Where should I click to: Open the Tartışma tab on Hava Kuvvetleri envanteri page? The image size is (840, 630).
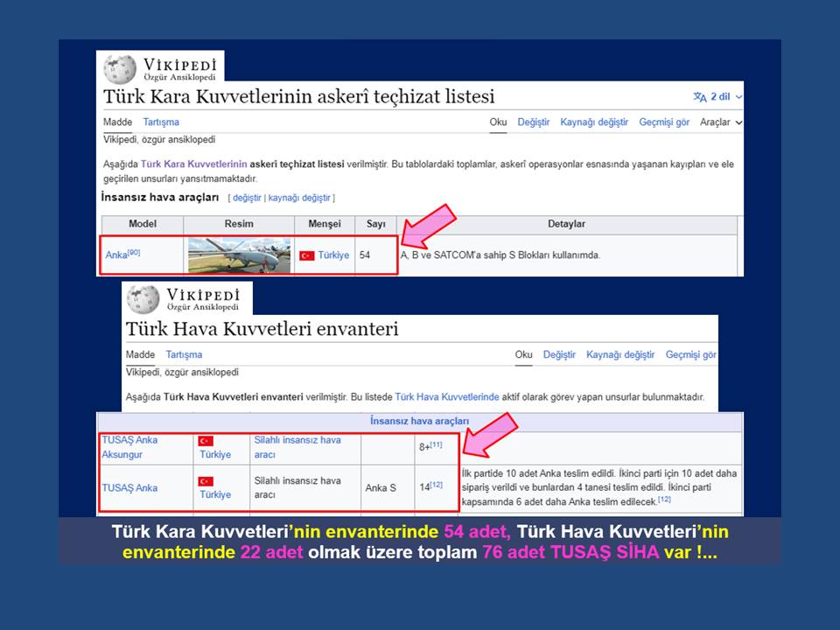[184, 354]
